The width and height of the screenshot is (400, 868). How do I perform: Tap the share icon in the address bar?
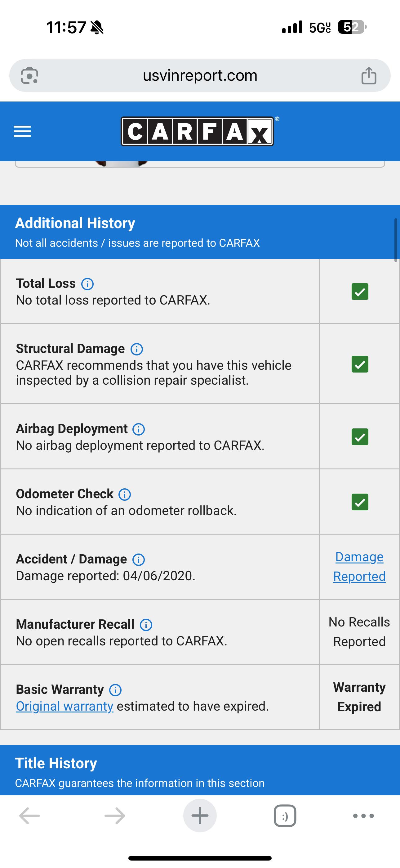(369, 75)
